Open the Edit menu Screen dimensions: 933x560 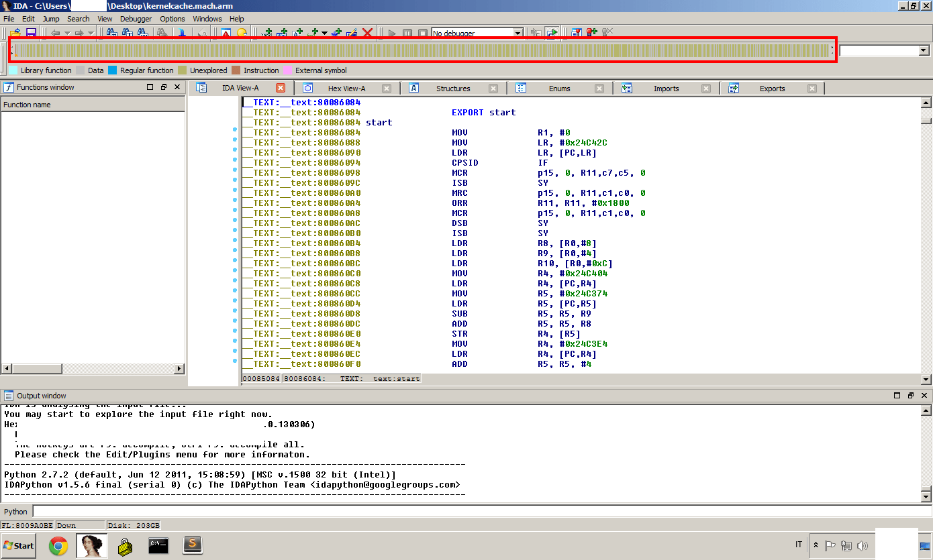point(28,19)
